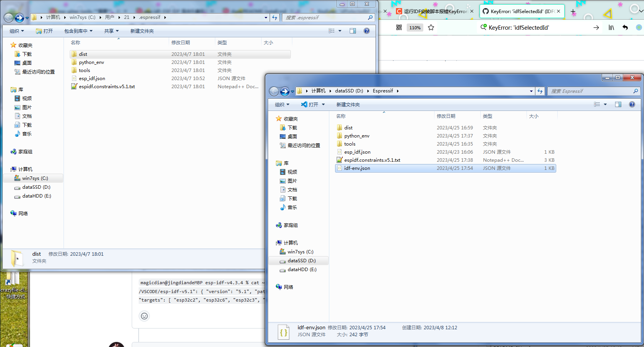Change view icon in .espressif window
644x347 pixels.
click(x=332, y=31)
